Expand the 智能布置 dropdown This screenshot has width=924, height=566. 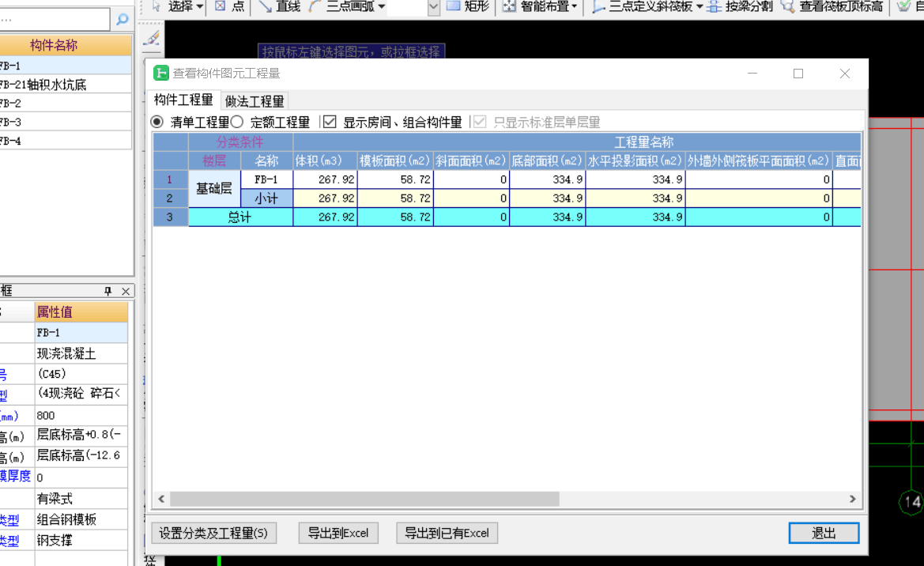[x=574, y=6]
